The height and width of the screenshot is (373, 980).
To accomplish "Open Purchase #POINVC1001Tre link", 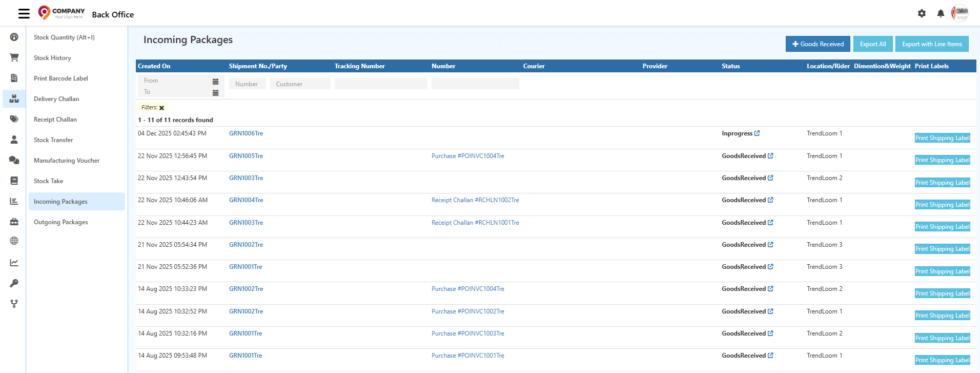I will click(x=468, y=356).
